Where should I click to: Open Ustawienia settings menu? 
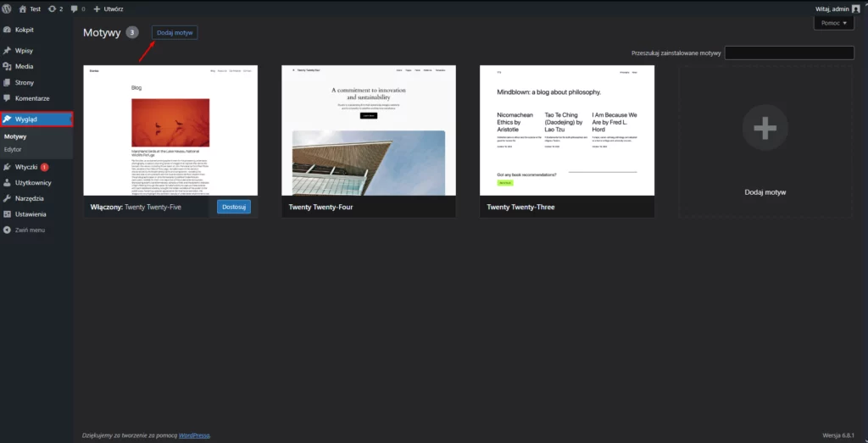tap(30, 214)
